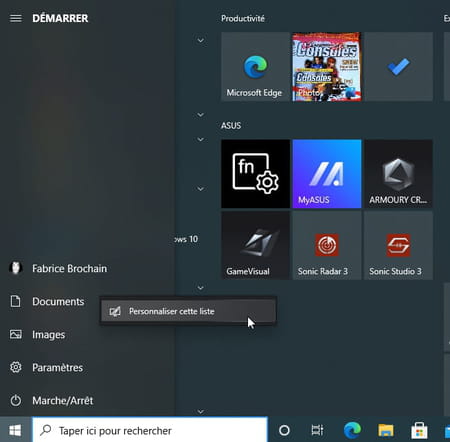Open the GameVisual tile

[x=255, y=245]
